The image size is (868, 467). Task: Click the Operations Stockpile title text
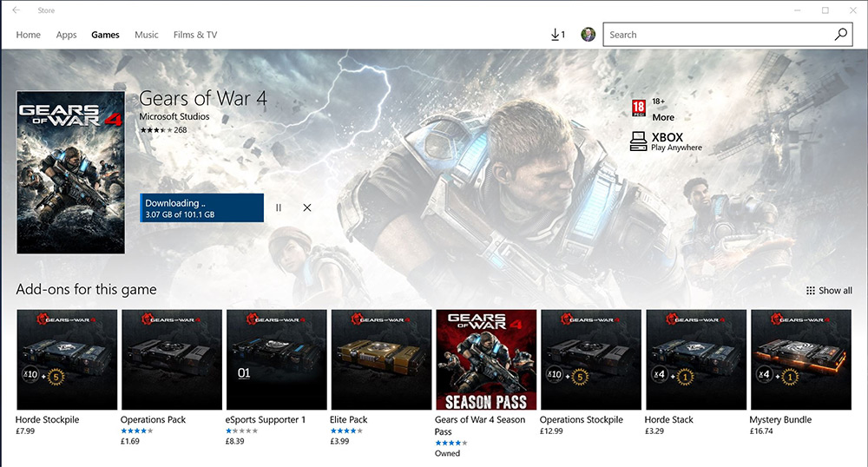coord(582,419)
